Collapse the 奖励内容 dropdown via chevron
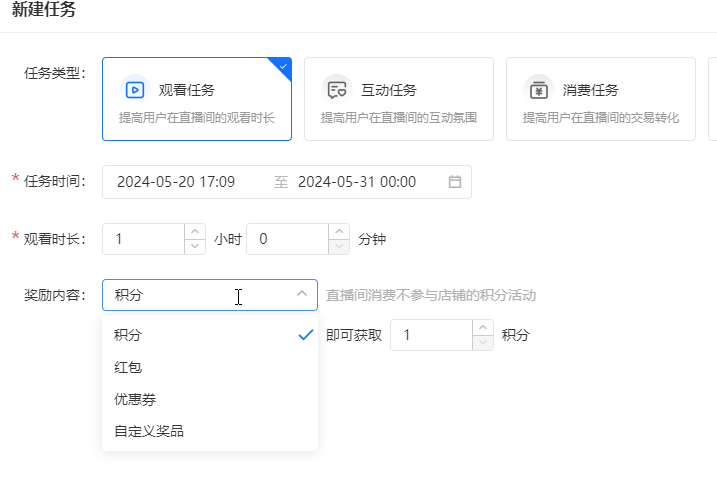717x498 pixels. tap(302, 294)
